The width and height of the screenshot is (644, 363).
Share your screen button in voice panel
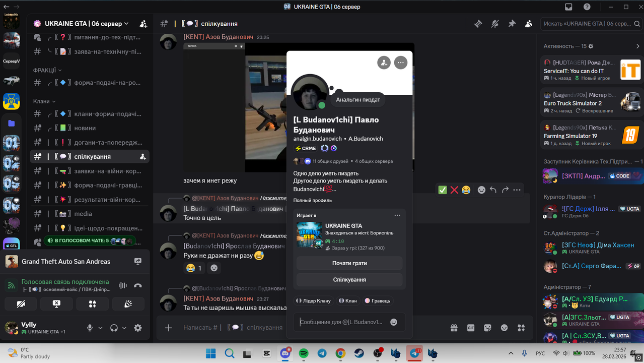[x=56, y=304]
